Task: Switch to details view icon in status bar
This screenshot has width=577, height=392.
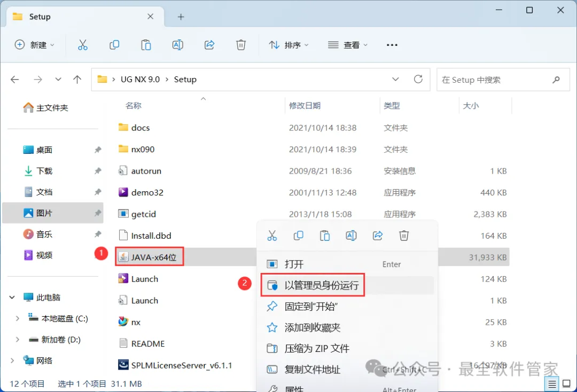Action: 552,385
